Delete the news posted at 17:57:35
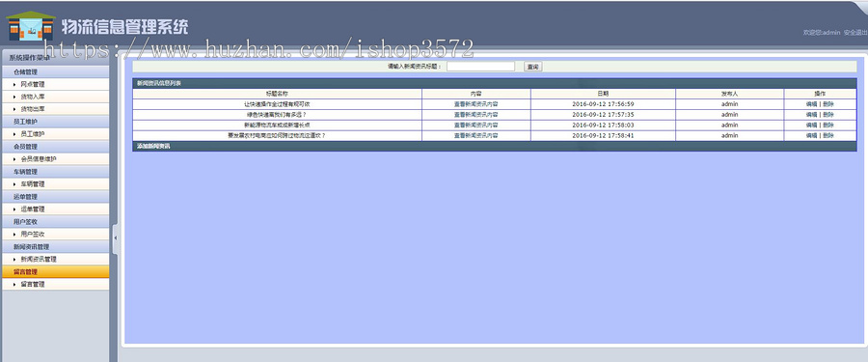This screenshot has width=868, height=362. [x=828, y=115]
